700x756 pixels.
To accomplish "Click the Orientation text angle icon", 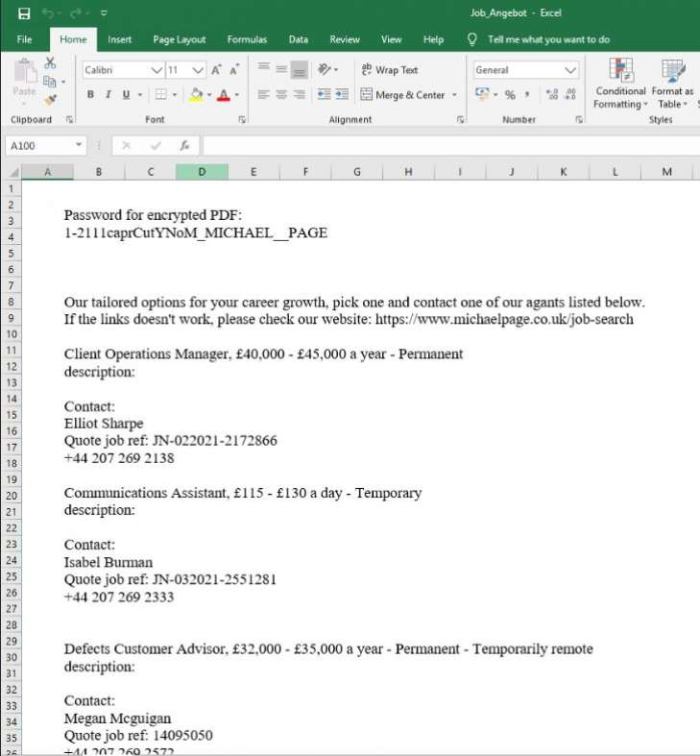I will coord(325,70).
